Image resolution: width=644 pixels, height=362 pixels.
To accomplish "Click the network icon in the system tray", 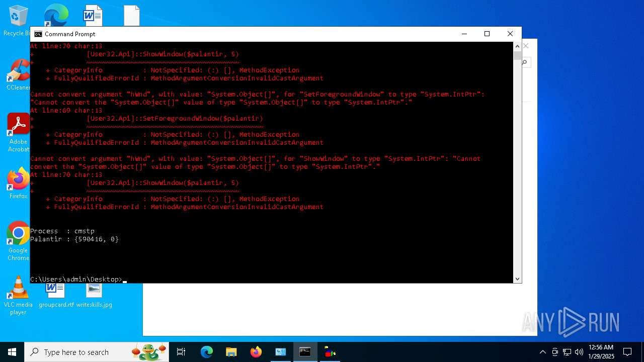I will 567,352.
